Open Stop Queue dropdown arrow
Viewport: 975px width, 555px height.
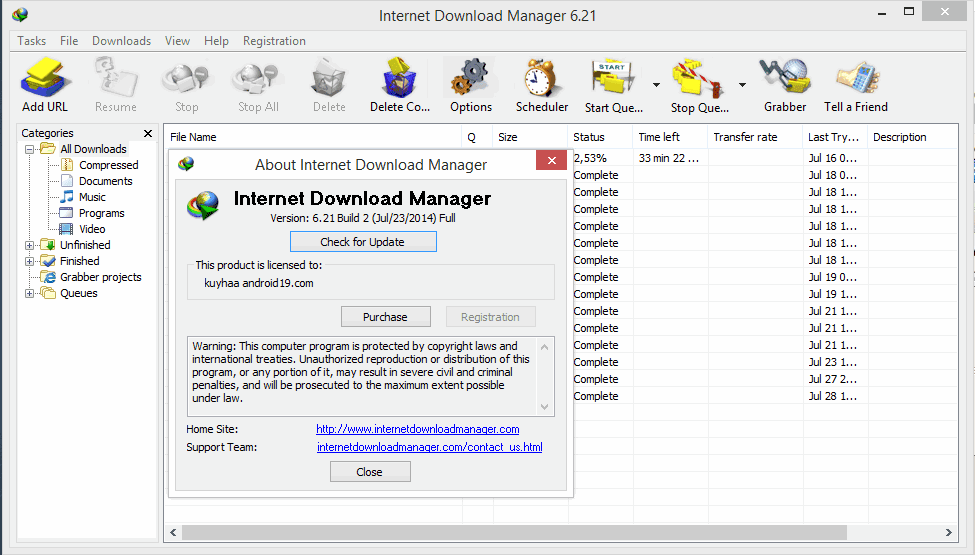click(742, 85)
